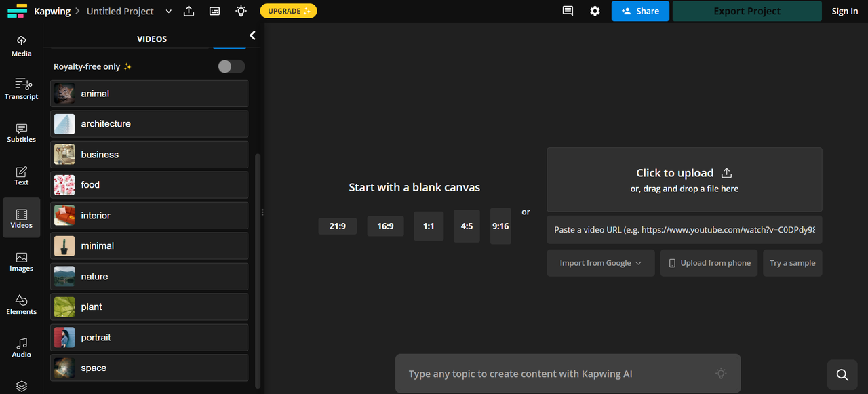Open the Images sidebar tab
Viewport: 868px width, 394px height.
(22, 261)
